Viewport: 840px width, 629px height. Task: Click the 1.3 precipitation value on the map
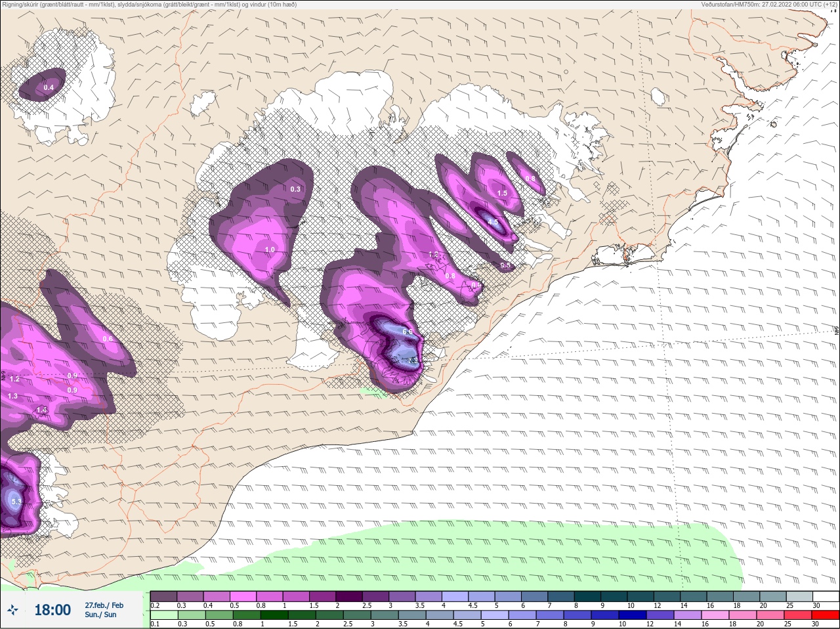(x=12, y=396)
